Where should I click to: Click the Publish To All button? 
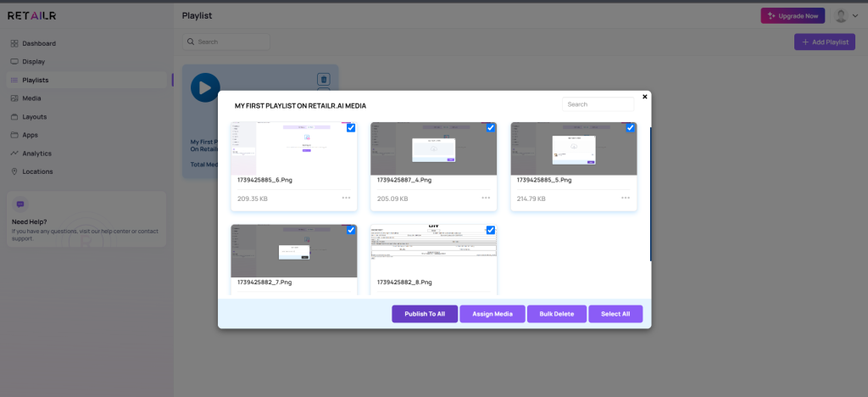point(425,314)
